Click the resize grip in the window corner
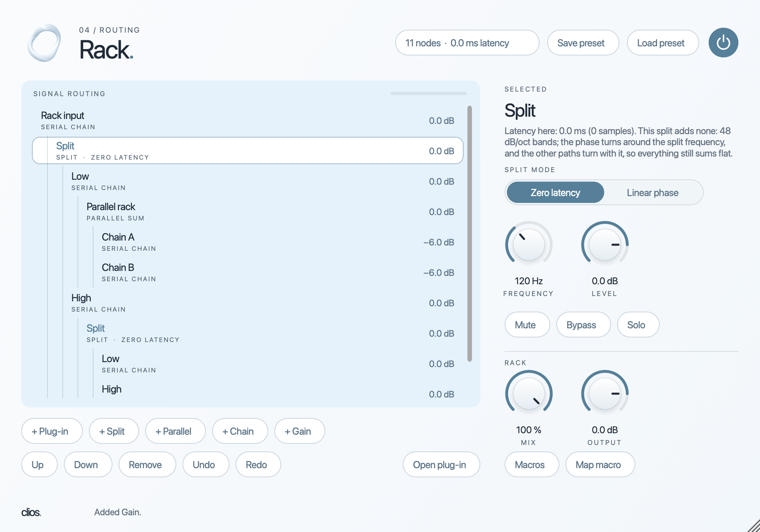 pos(753,526)
